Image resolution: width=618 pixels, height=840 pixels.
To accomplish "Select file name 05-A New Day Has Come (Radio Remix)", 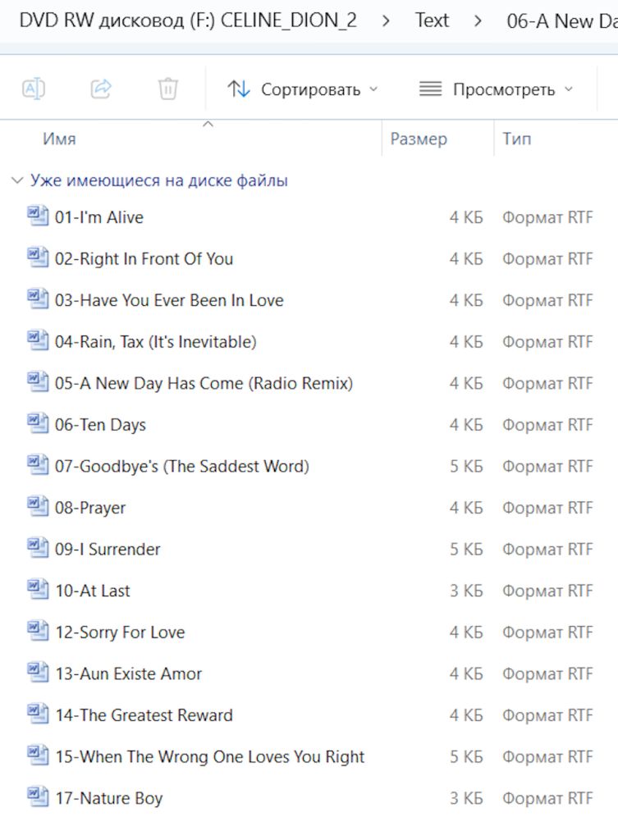I will [x=204, y=384].
